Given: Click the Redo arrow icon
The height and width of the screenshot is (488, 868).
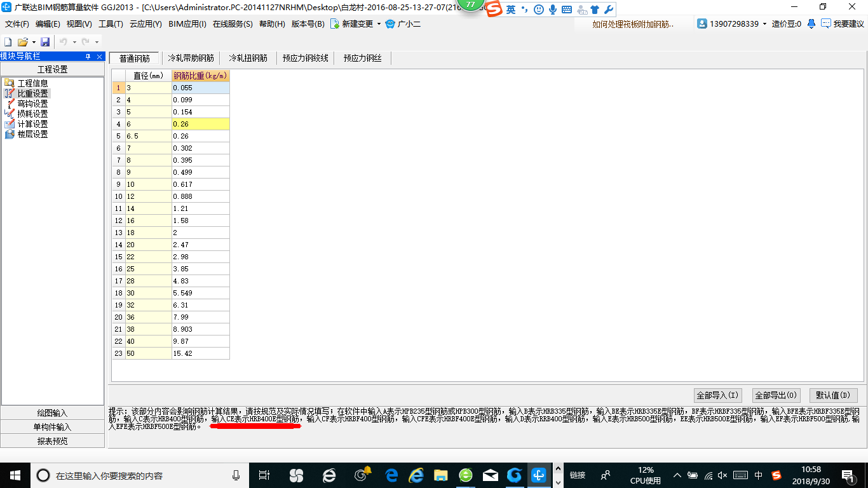Looking at the screenshot, I should coord(85,42).
